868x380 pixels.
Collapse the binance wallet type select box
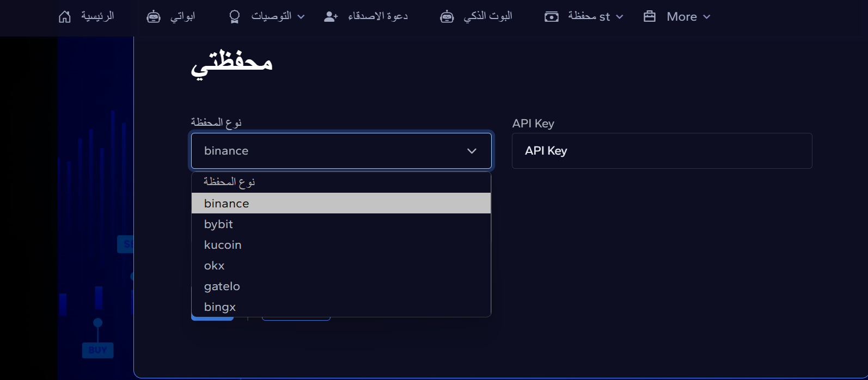[341, 151]
